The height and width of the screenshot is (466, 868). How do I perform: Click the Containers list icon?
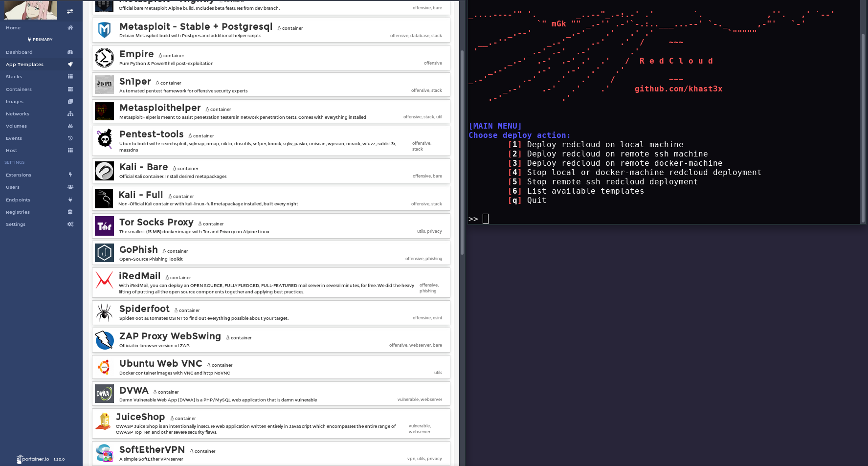pyautogui.click(x=70, y=89)
